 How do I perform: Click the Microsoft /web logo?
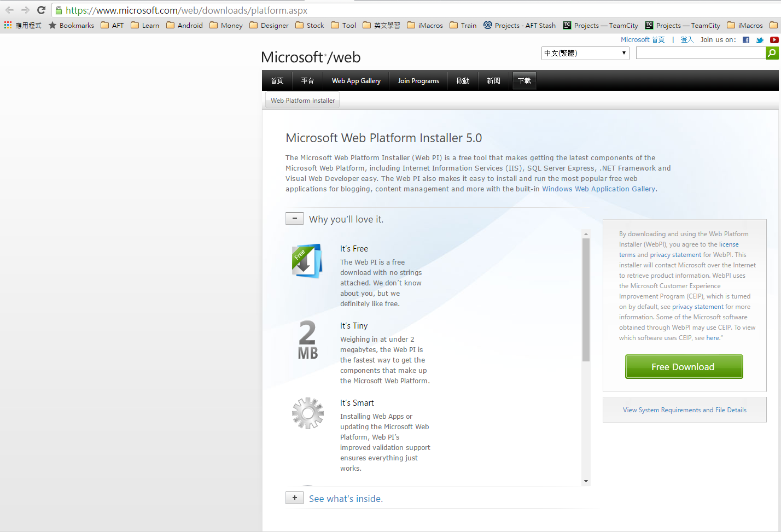(x=311, y=57)
